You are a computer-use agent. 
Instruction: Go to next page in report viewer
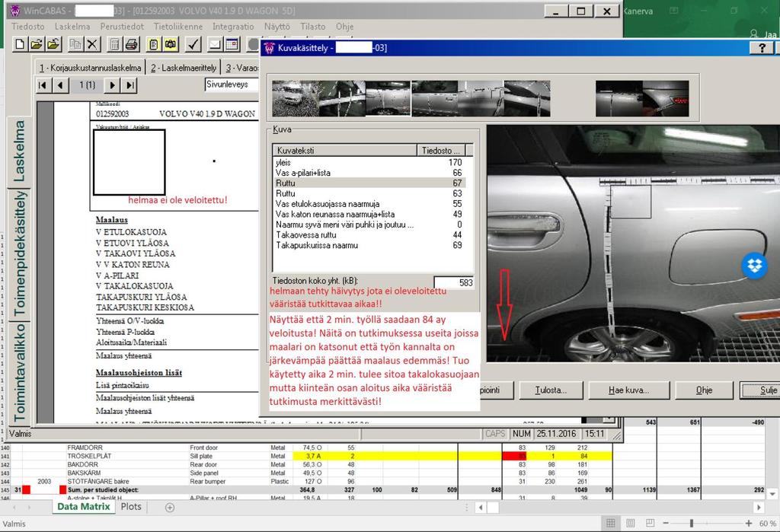pyautogui.click(x=113, y=85)
